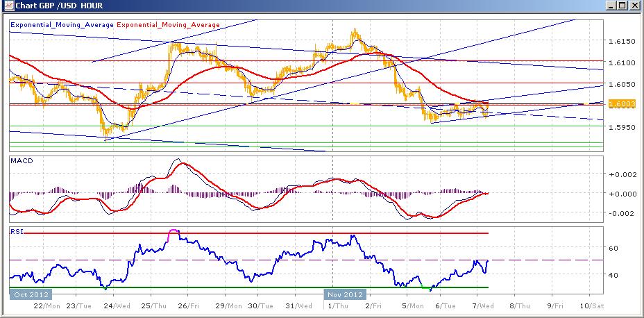Click the 7/Wed date label

[484, 306]
